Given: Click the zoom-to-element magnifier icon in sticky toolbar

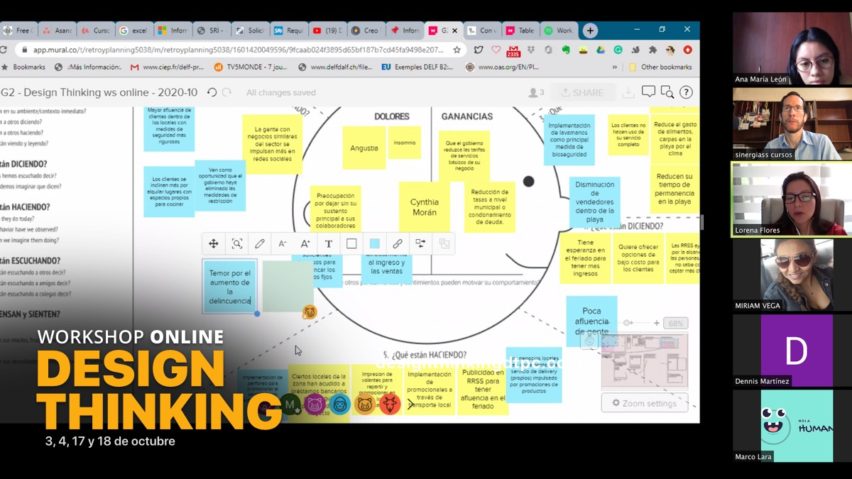Looking at the screenshot, I should coord(237,244).
